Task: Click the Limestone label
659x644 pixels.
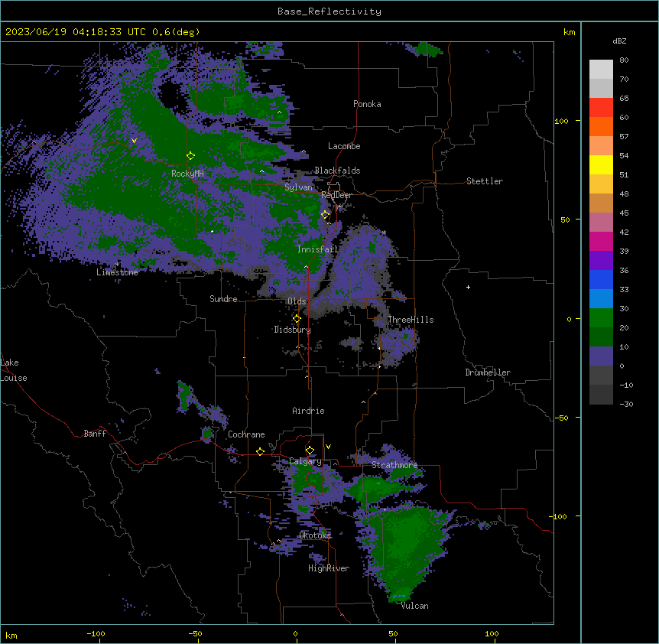Action: pyautogui.click(x=117, y=272)
